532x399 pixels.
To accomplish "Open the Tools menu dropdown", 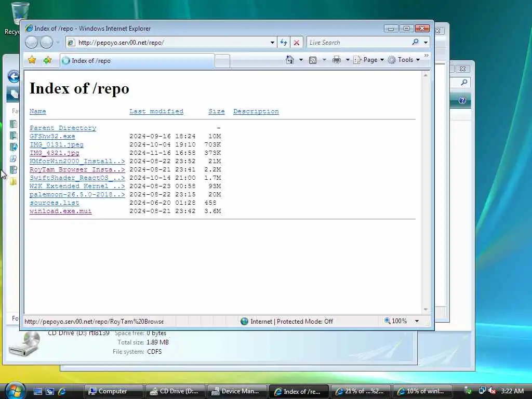I will [x=404, y=60].
